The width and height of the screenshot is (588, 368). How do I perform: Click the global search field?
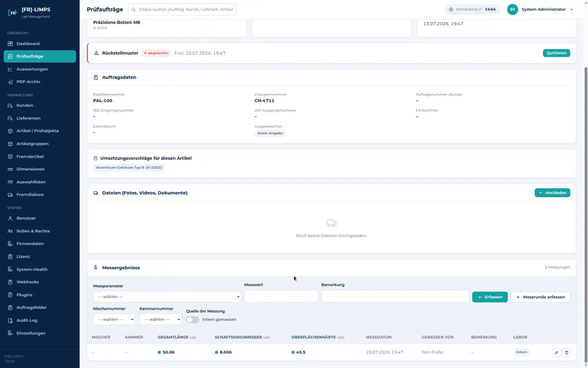click(182, 9)
